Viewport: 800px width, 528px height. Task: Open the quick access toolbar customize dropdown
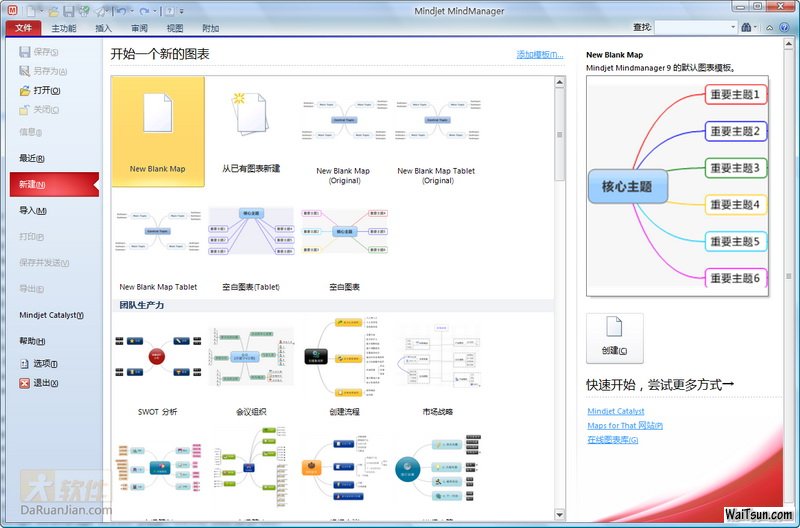coord(181,11)
